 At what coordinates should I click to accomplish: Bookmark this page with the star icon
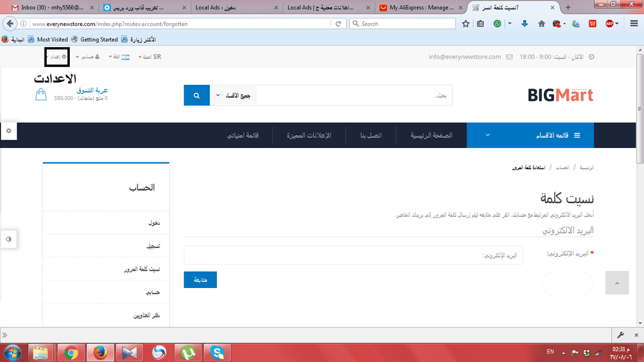(x=466, y=24)
